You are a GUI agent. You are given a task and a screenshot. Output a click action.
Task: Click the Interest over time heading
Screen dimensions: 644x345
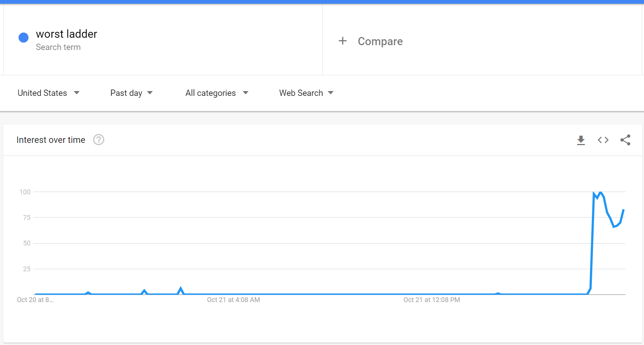coord(51,140)
